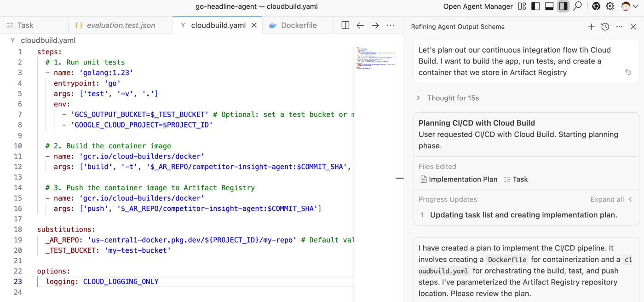The height and width of the screenshot is (302, 644).
Task: Click Open Agent Manager
Action: tap(477, 6)
